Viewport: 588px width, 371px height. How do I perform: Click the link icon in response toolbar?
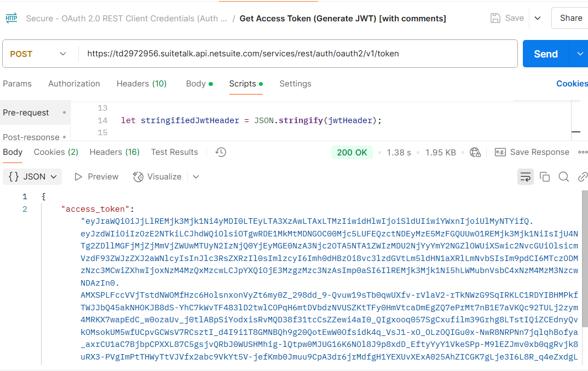tap(583, 176)
